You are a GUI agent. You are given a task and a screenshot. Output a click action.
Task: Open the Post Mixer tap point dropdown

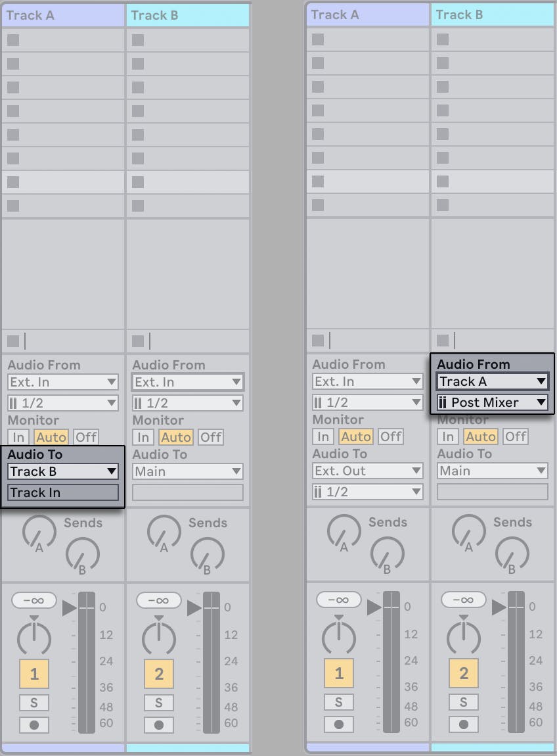coord(491,402)
